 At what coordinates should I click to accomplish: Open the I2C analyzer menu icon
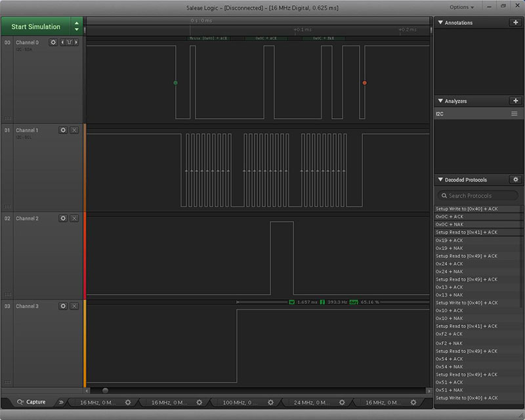pos(514,114)
